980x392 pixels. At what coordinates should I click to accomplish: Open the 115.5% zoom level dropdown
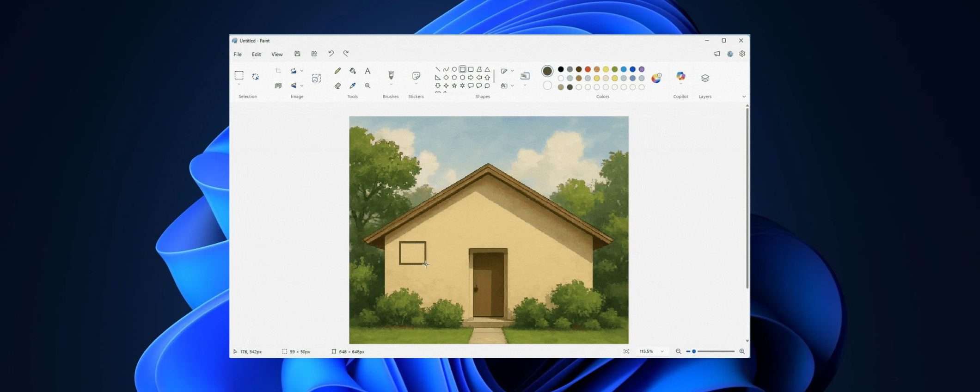tap(662, 351)
